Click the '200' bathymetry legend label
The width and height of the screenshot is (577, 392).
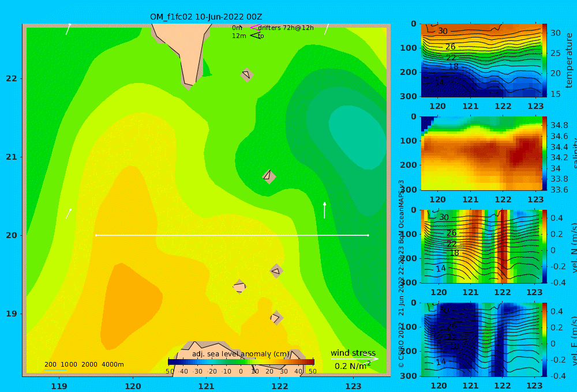coord(50,364)
